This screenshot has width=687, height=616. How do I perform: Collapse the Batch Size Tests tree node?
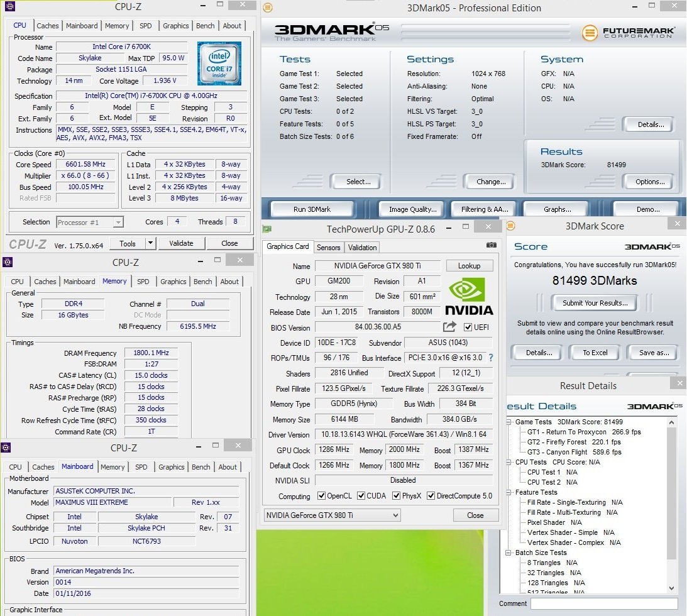click(x=508, y=553)
